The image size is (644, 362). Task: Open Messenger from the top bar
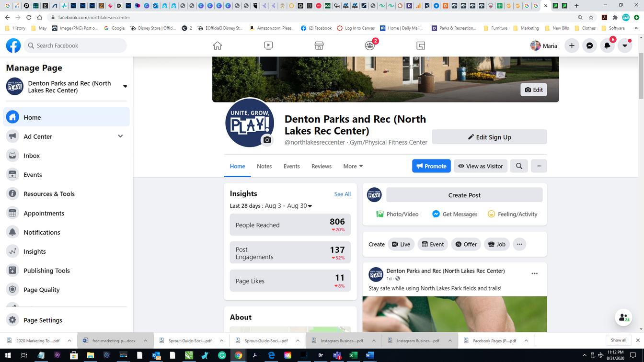(590, 45)
